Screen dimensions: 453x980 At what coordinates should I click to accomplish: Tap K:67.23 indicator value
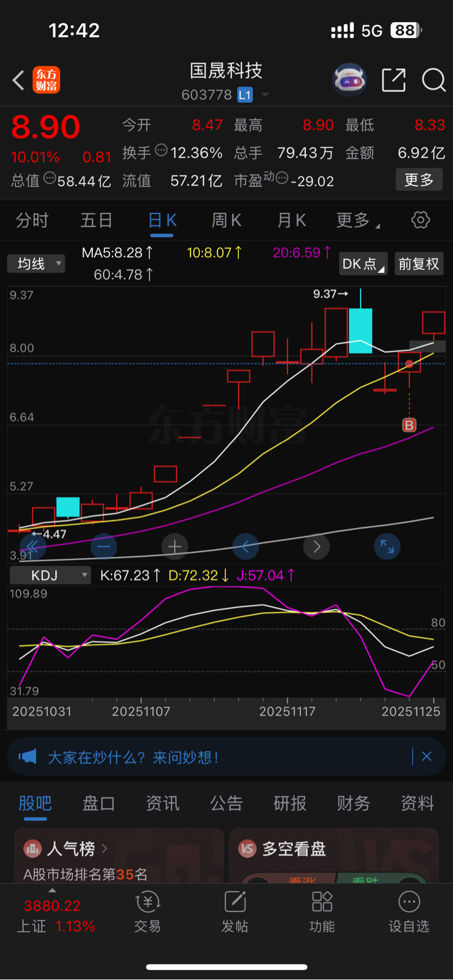click(x=130, y=575)
